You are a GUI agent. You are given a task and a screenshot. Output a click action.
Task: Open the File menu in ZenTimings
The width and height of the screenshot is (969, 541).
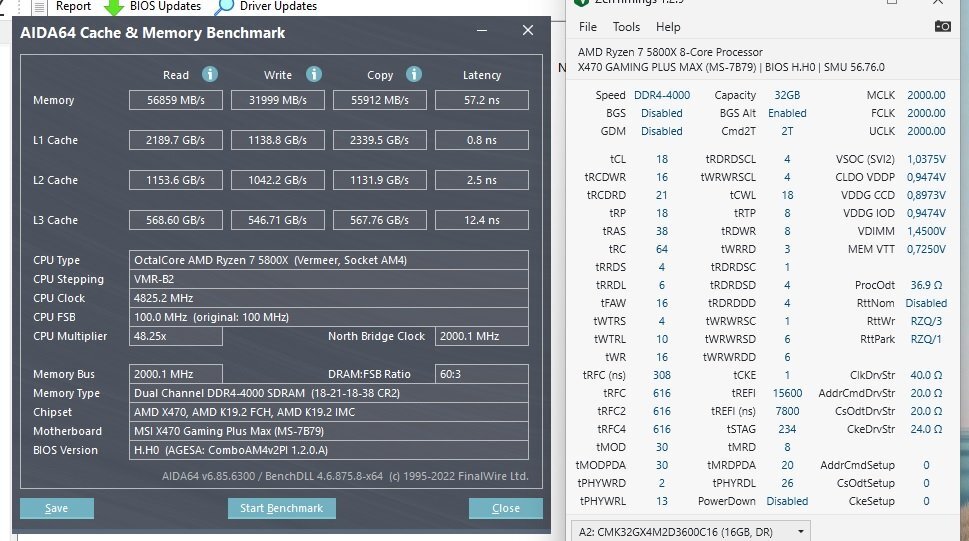pyautogui.click(x=588, y=27)
